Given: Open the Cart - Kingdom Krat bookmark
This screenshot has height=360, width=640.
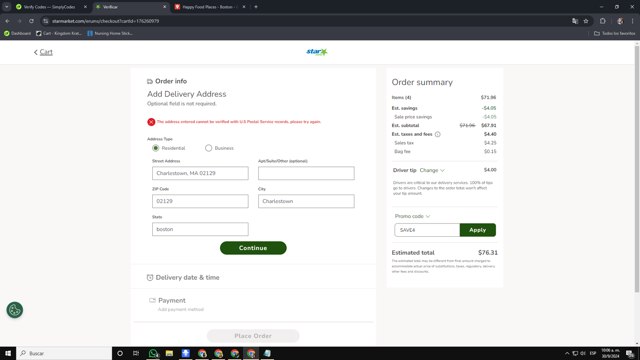Looking at the screenshot, I should [58, 33].
